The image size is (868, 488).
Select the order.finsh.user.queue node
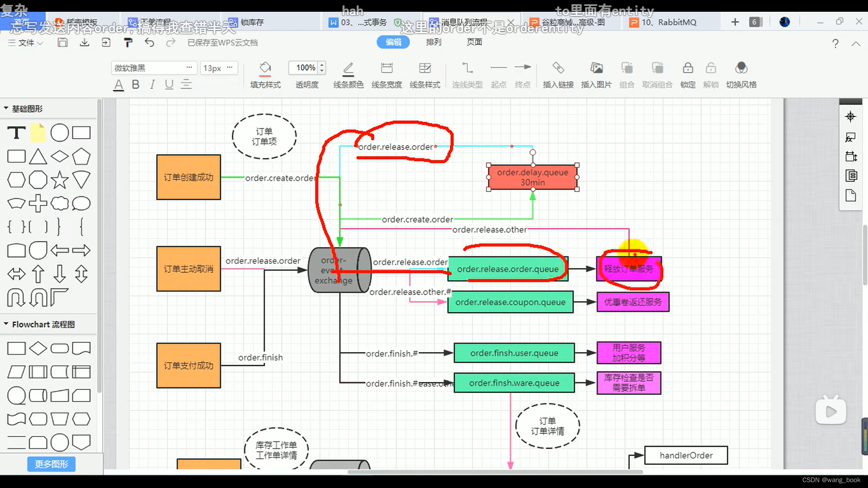(x=514, y=353)
